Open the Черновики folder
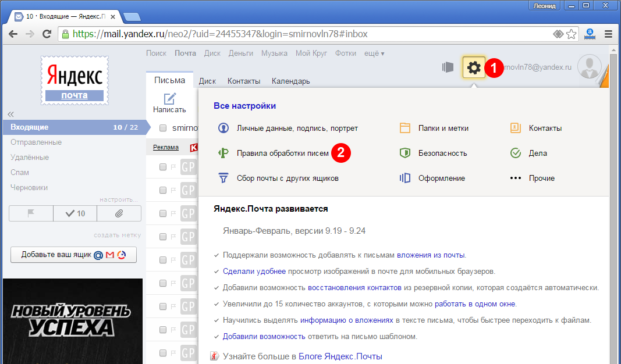The height and width of the screenshot is (364, 621). [29, 188]
